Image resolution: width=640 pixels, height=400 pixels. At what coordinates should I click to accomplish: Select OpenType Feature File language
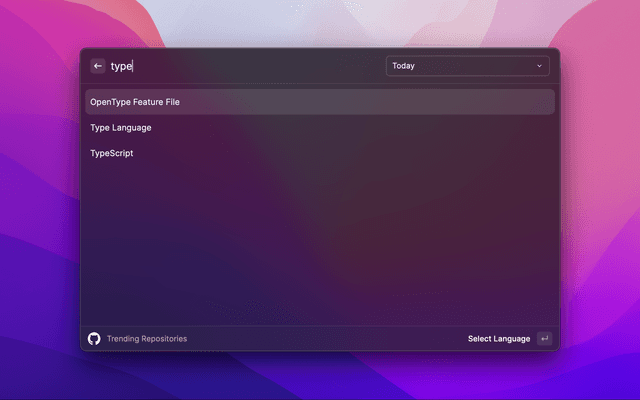[x=135, y=102]
